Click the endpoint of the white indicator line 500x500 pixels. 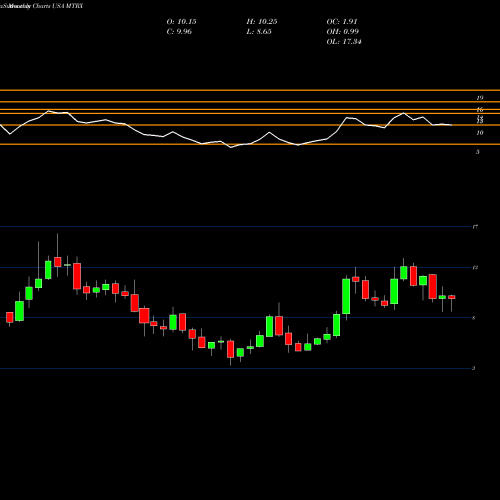(x=452, y=125)
